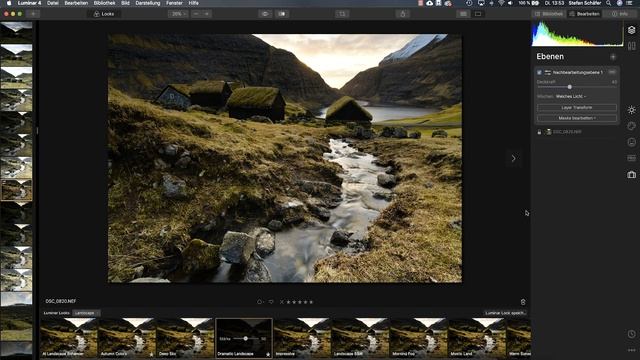Open the Pro tools icon
Image resolution: width=640 pixels, height=360 pixels.
(631, 158)
